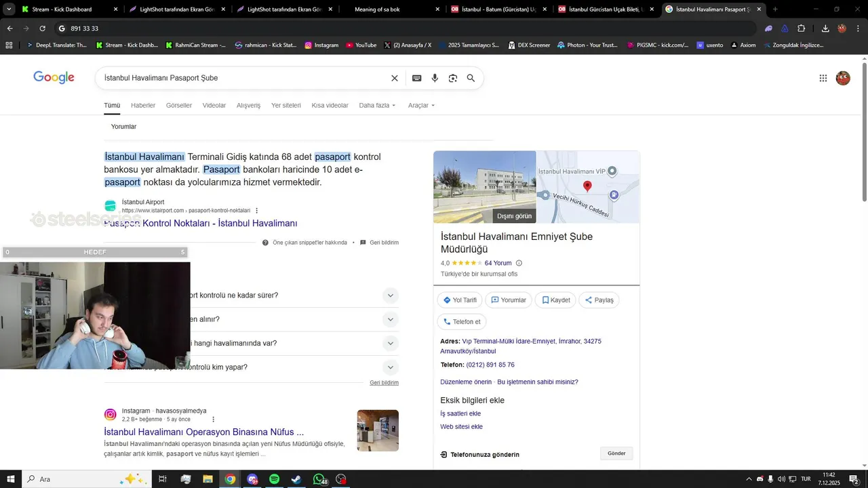Screen dimensions: 868x488
Task: Open File Explorer from the taskbar
Action: [208, 479]
